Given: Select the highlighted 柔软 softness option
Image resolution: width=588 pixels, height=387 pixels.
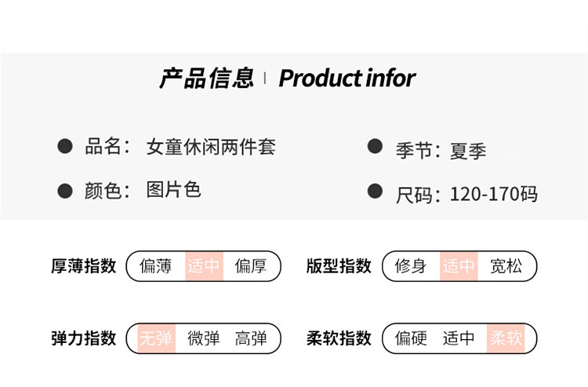Looking at the screenshot, I should [506, 338].
